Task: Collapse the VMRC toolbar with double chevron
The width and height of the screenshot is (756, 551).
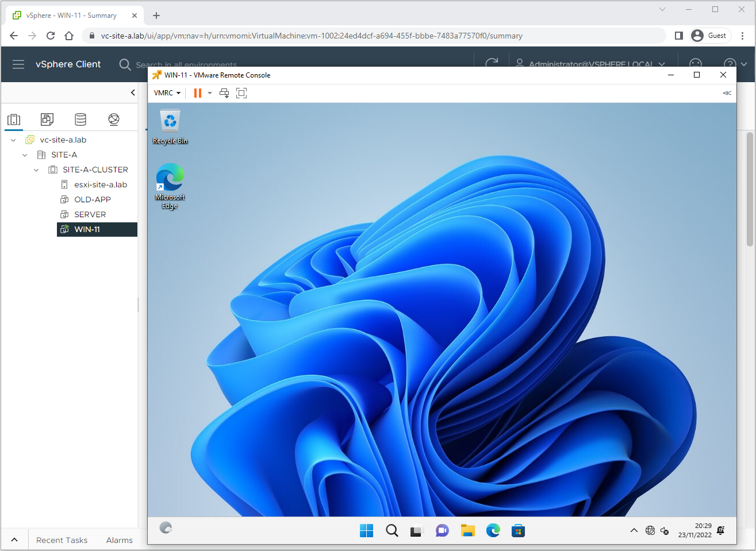Action: [727, 93]
